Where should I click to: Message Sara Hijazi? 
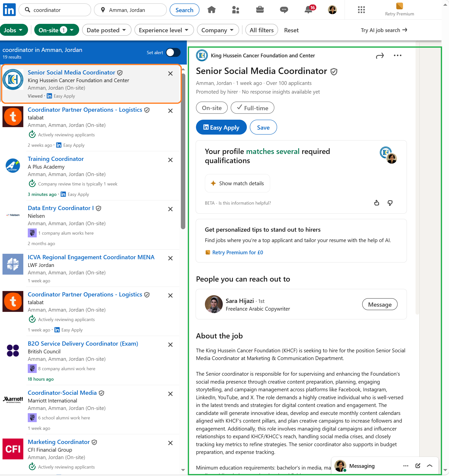click(380, 304)
